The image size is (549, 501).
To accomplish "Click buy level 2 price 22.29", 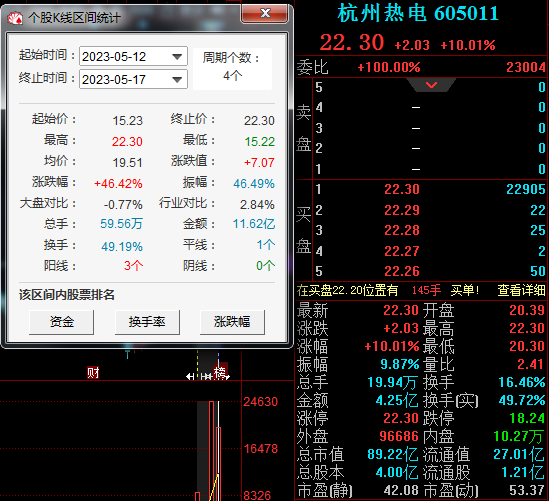I will click(x=402, y=210).
